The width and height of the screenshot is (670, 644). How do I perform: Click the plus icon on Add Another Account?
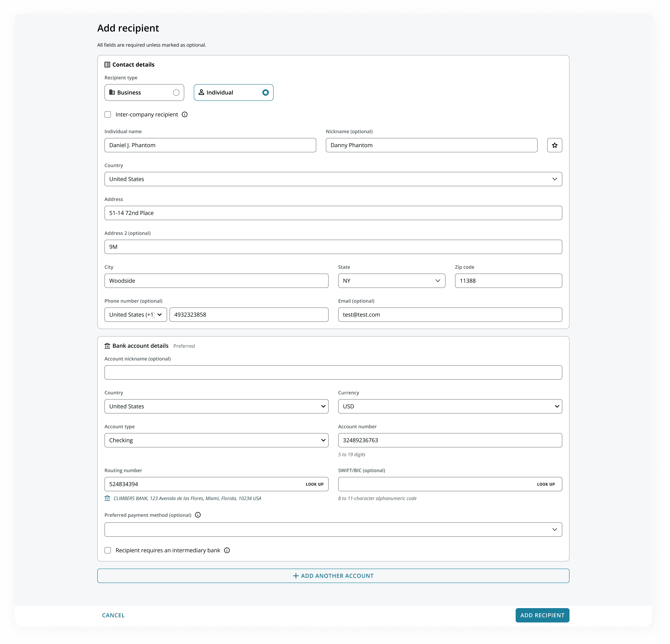[x=296, y=576]
